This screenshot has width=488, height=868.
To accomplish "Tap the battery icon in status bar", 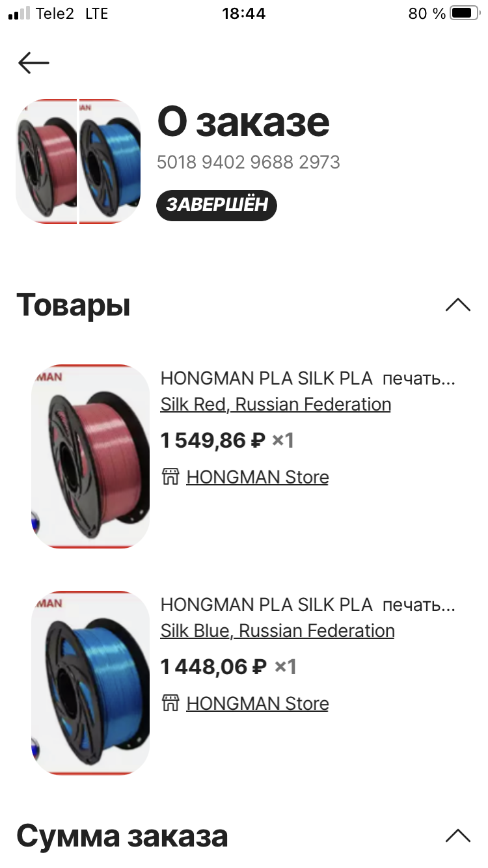I will pyautogui.click(x=464, y=13).
